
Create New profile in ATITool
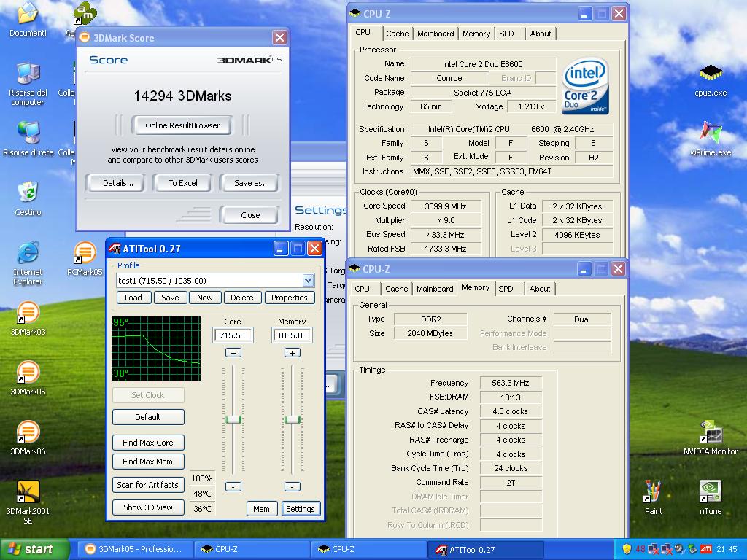205,297
